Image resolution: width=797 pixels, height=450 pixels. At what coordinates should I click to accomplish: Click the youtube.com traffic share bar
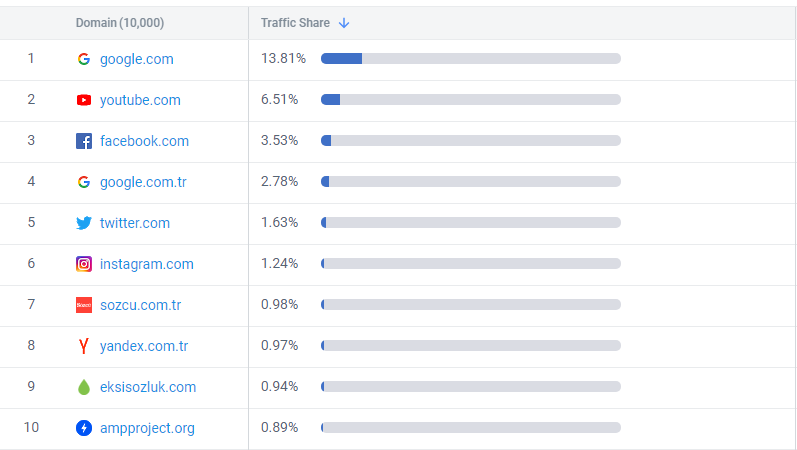470,100
